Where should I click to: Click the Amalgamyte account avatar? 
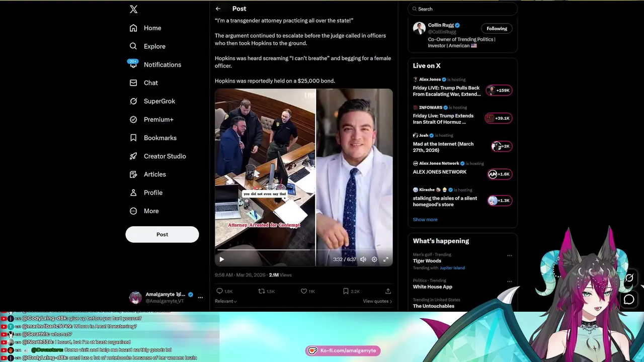pos(135,298)
